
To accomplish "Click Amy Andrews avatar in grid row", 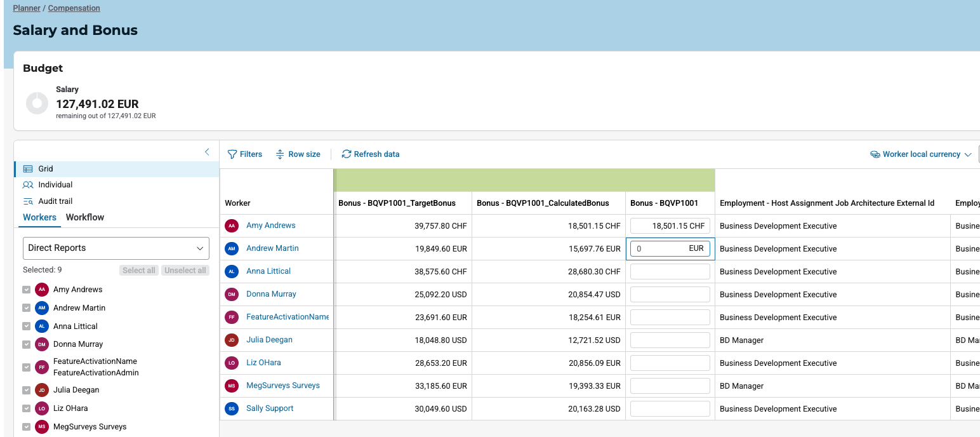I will point(232,225).
